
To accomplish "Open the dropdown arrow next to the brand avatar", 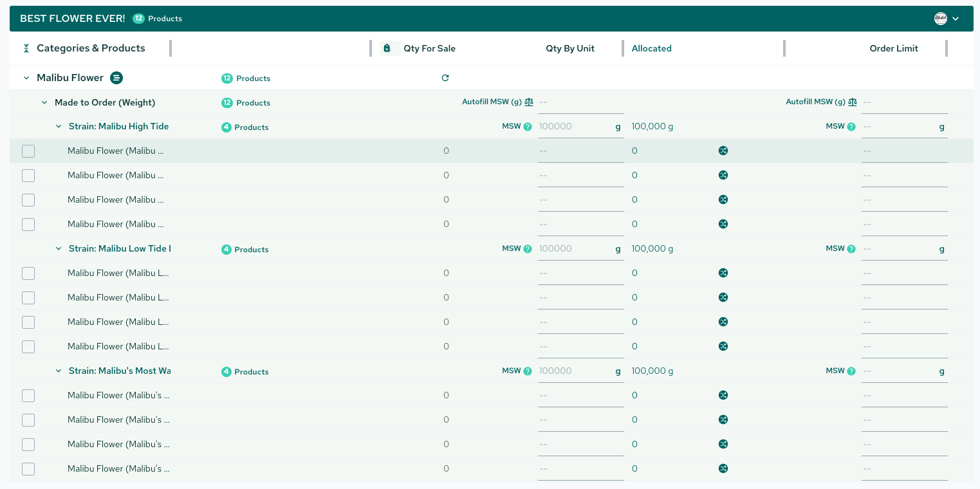I will [956, 19].
